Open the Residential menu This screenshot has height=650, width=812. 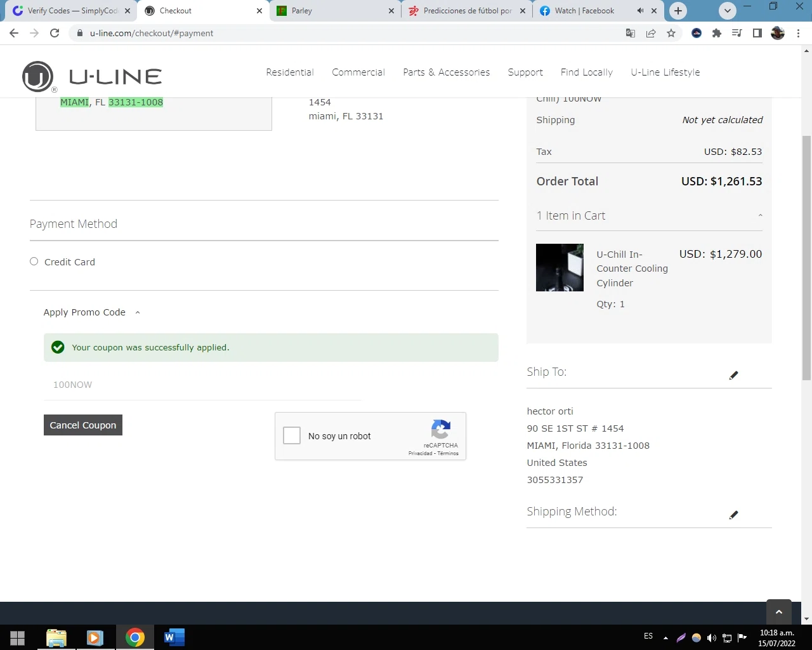[290, 72]
